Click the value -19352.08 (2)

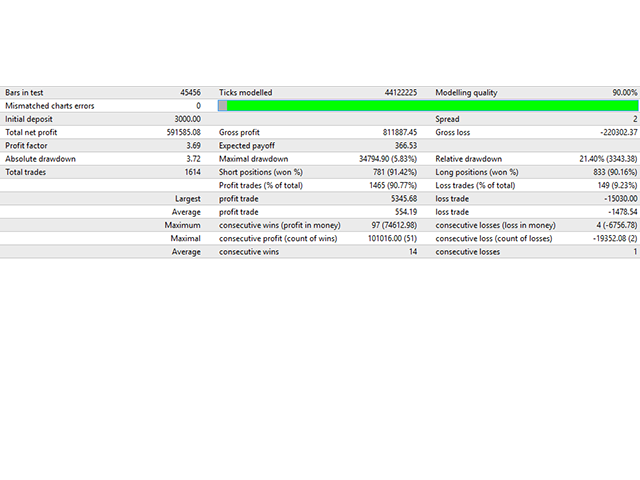pos(615,238)
